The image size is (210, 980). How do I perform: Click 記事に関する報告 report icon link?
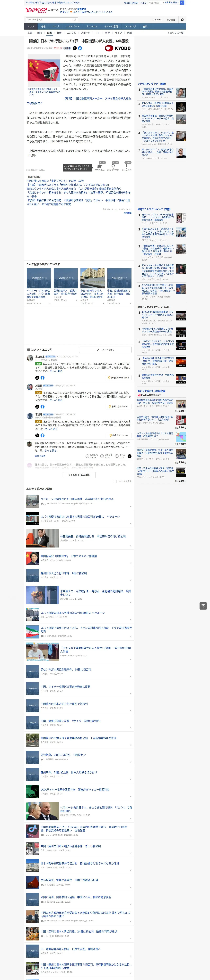[35, 170]
